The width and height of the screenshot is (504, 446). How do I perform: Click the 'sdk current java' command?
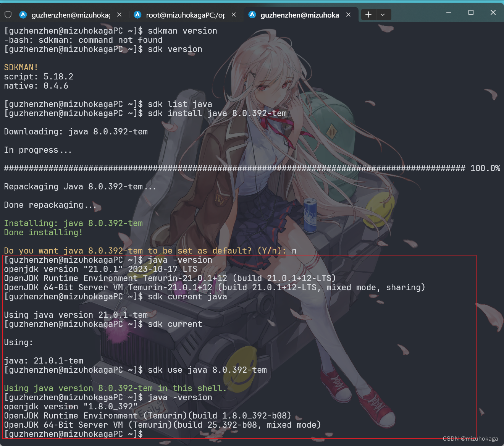click(x=187, y=297)
